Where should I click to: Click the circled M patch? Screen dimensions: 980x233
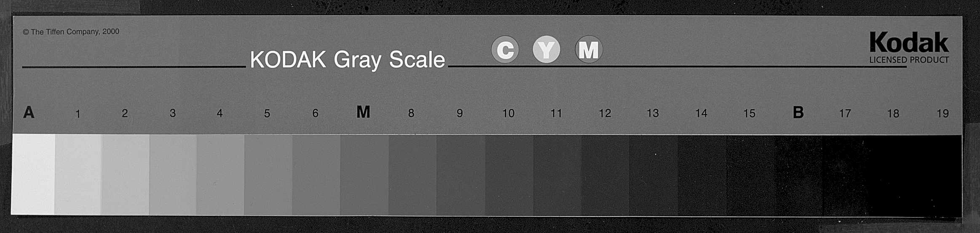click(x=589, y=50)
